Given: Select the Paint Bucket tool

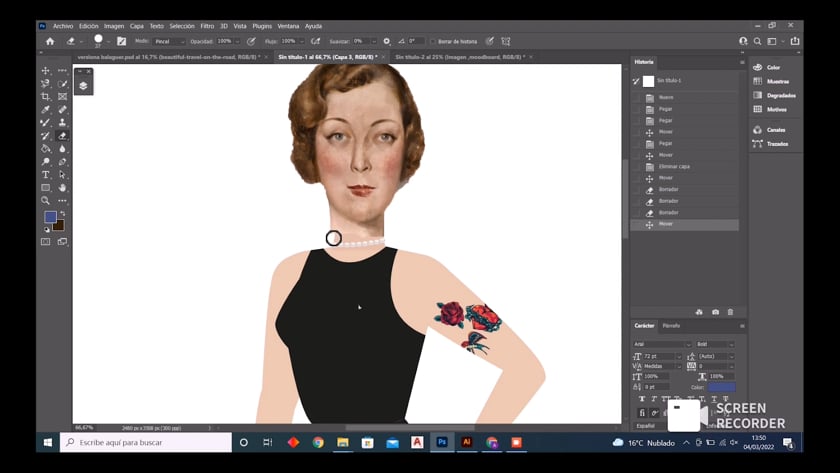Looking at the screenshot, I should tap(46, 148).
